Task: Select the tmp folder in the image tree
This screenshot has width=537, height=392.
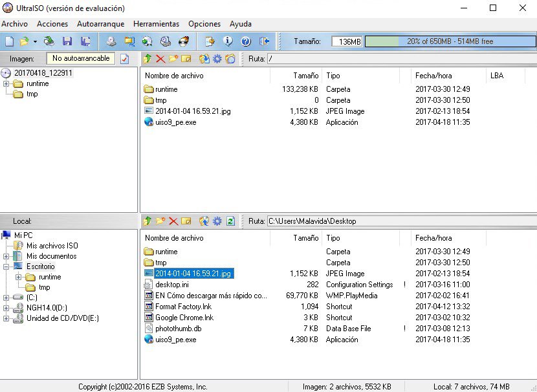Action: pyautogui.click(x=32, y=94)
